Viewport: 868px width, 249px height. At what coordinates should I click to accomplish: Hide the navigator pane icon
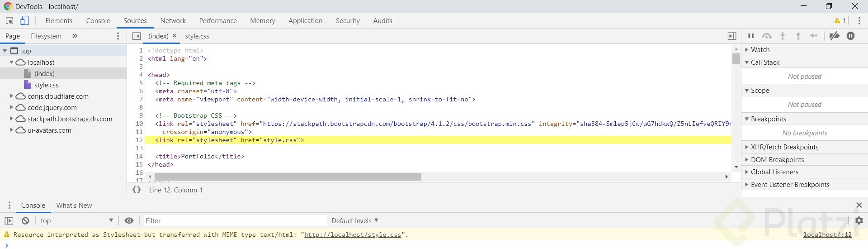pos(137,36)
